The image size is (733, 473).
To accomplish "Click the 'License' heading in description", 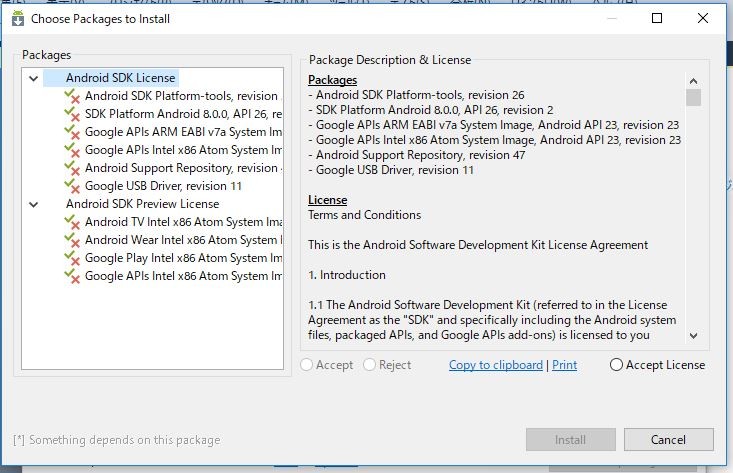I will (327, 200).
